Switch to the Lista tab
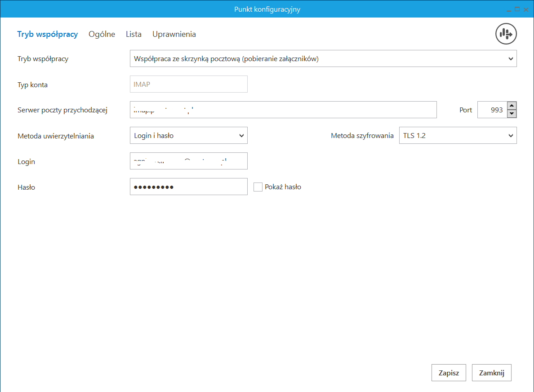Viewport: 534px width, 392px height. pos(133,34)
